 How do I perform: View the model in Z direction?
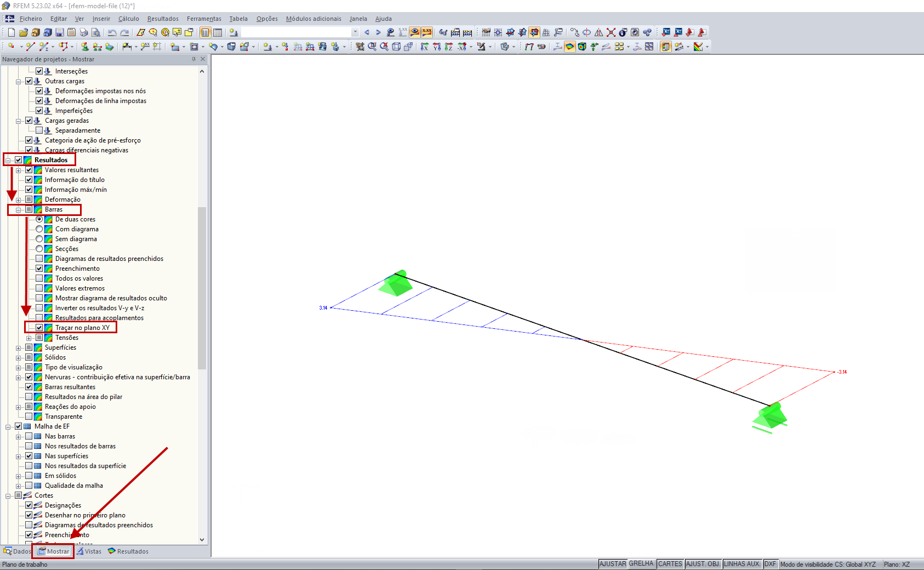pyautogui.click(x=449, y=47)
